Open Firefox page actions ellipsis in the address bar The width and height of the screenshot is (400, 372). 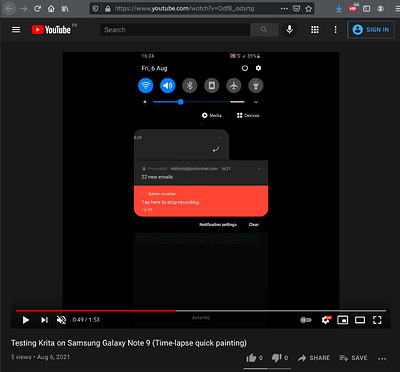coord(284,9)
